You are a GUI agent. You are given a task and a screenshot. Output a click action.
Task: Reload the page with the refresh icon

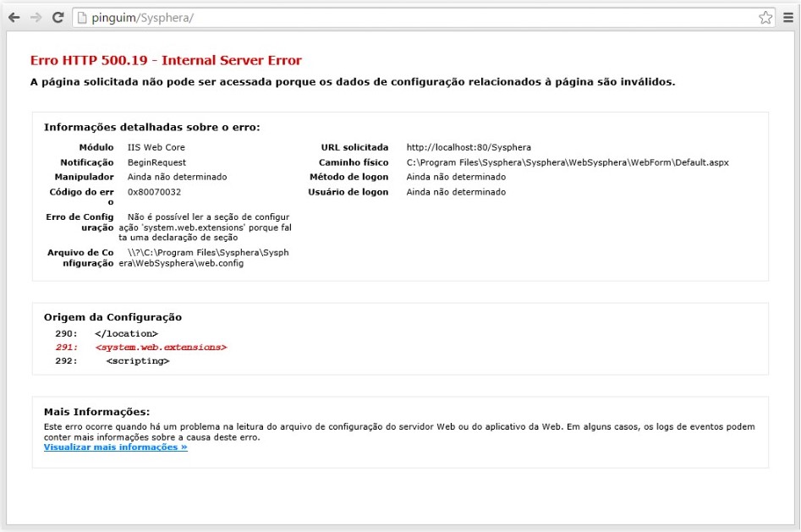coord(58,18)
